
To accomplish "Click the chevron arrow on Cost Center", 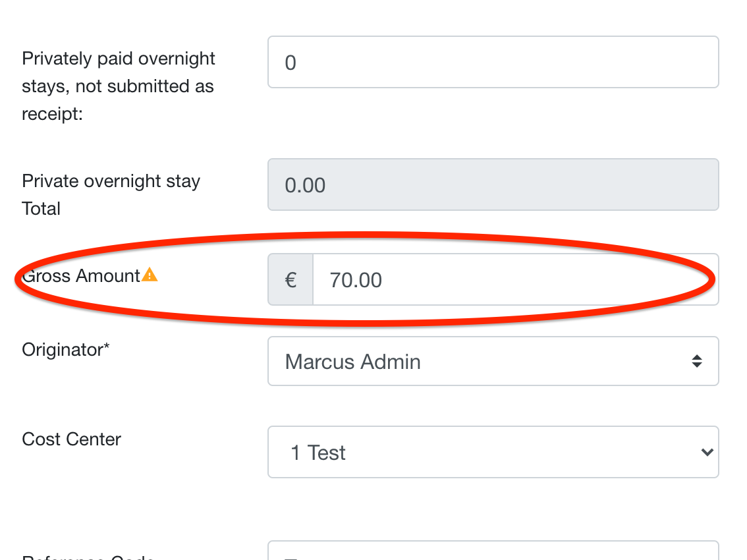I will [x=707, y=452].
